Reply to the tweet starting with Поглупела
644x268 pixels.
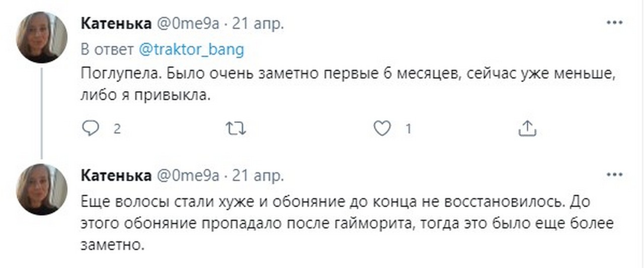pos(91,129)
